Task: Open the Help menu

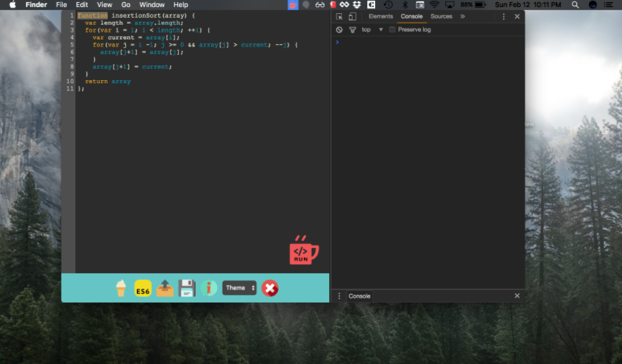Action: 181,5
